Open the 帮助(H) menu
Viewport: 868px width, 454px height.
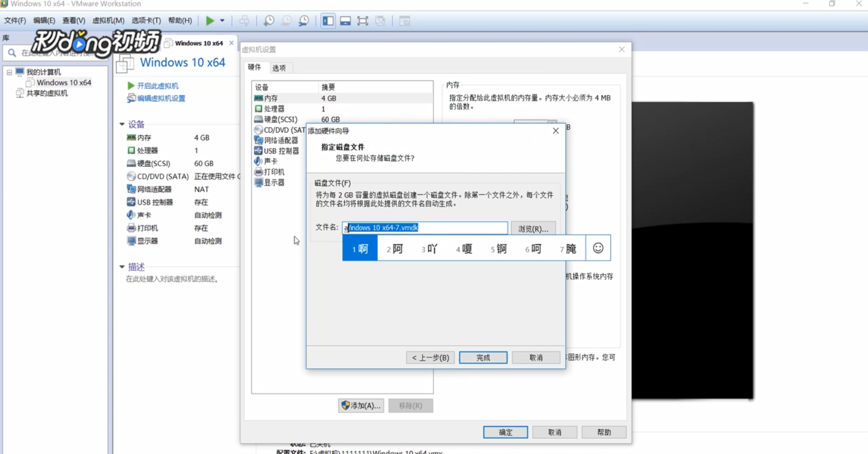[180, 21]
